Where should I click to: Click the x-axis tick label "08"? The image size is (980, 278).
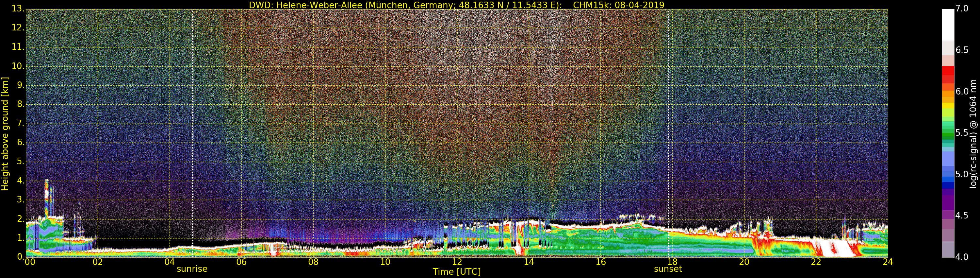pos(313,262)
